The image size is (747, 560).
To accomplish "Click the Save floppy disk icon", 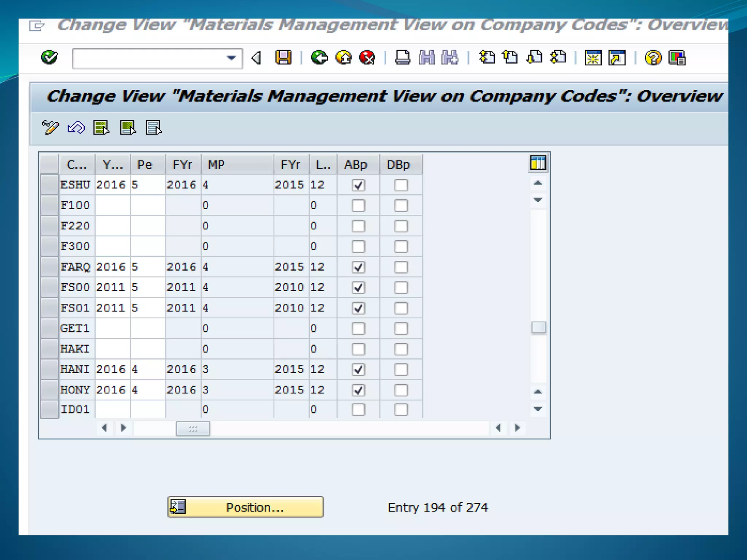I will click(283, 58).
